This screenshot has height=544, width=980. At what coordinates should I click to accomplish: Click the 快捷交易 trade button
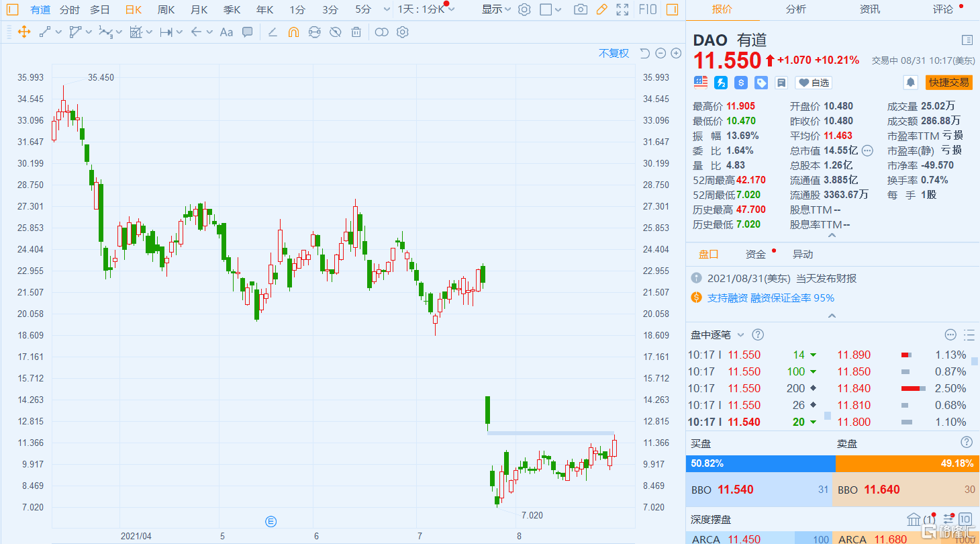(948, 83)
